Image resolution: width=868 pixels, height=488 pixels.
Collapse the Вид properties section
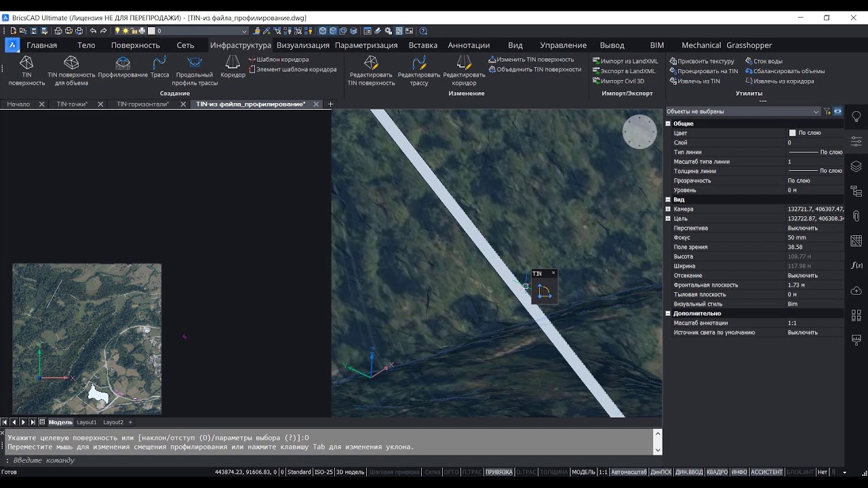[668, 200]
